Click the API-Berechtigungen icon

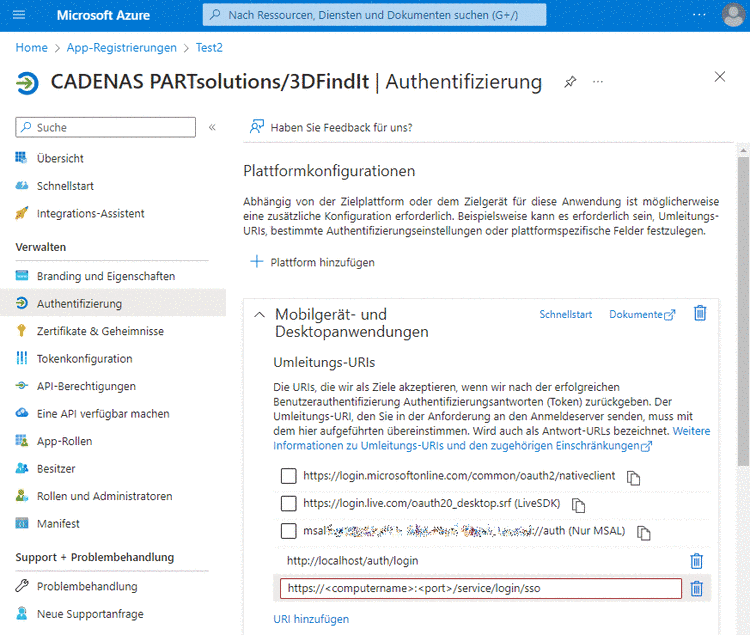tap(22, 385)
